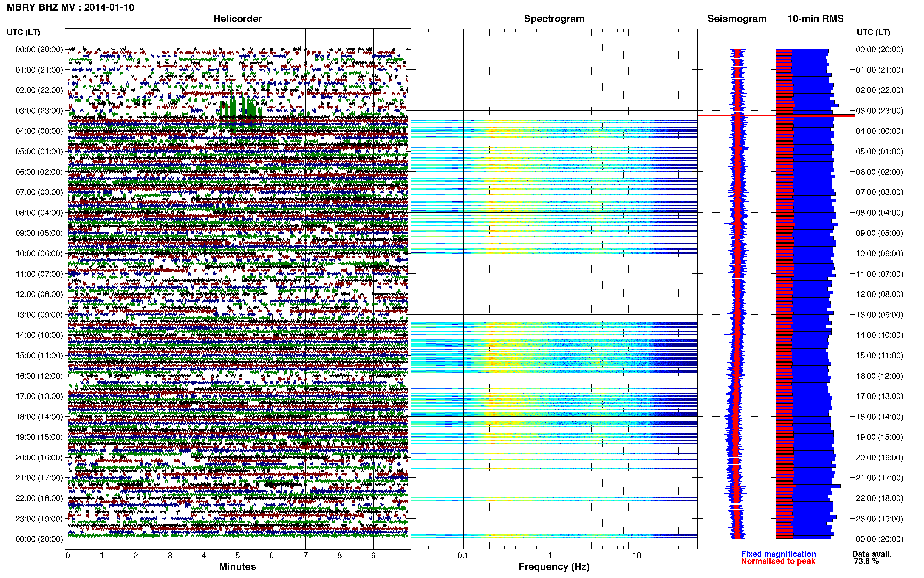Click the '9' minutes tick label

(x=373, y=555)
